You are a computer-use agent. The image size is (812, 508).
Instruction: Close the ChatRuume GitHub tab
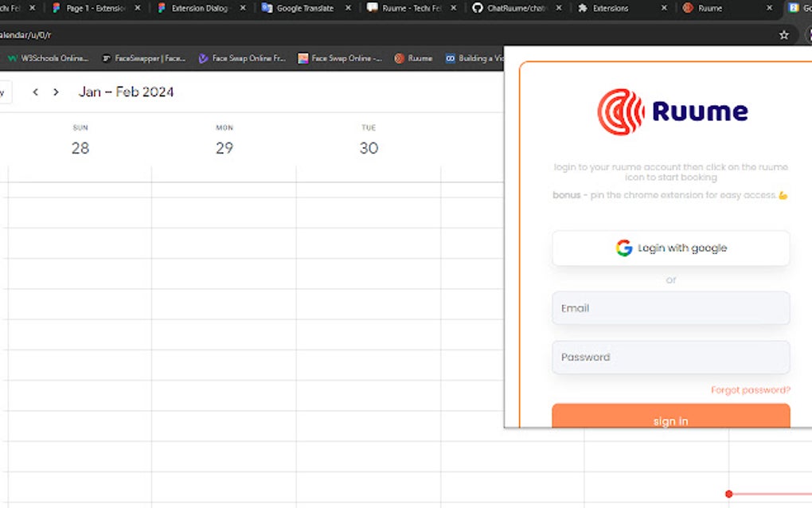click(x=558, y=8)
